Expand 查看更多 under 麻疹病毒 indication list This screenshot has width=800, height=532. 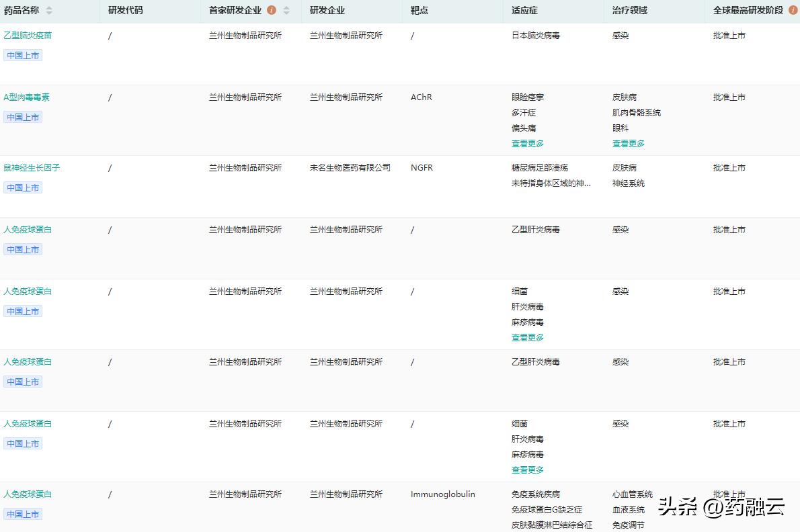[x=528, y=337]
